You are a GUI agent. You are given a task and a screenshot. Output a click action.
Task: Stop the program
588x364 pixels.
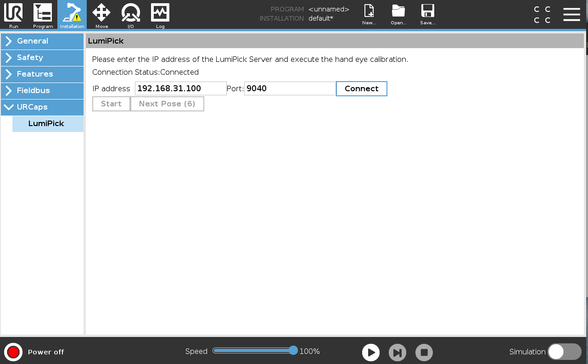pos(424,353)
